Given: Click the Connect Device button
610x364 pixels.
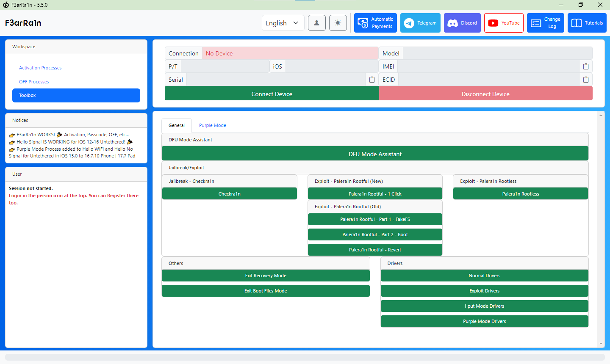Looking at the screenshot, I should (x=272, y=94).
